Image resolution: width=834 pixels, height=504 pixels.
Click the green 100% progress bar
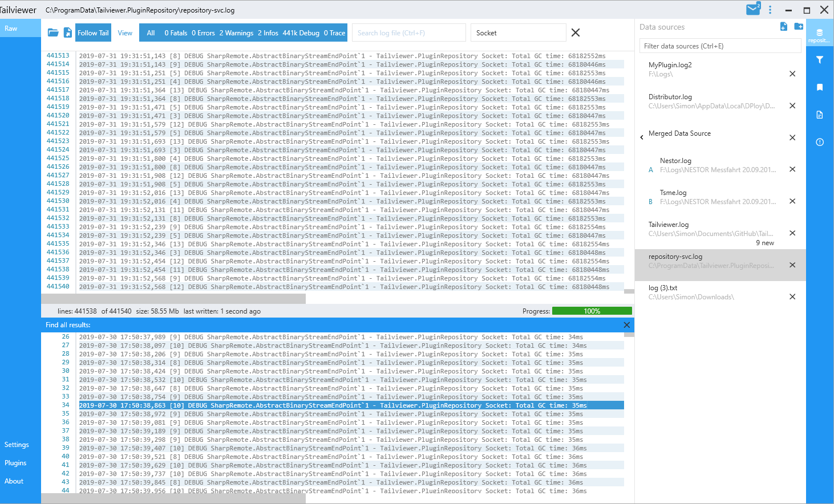(x=592, y=311)
